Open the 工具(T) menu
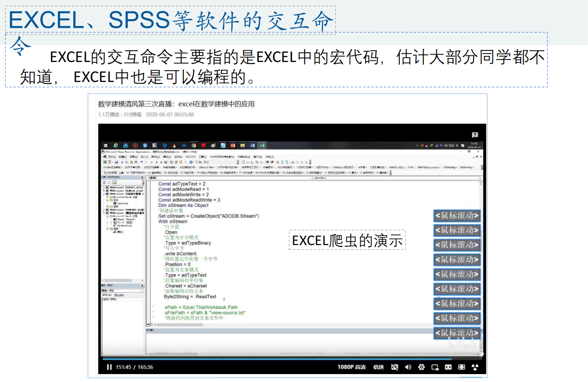 tap(203, 157)
